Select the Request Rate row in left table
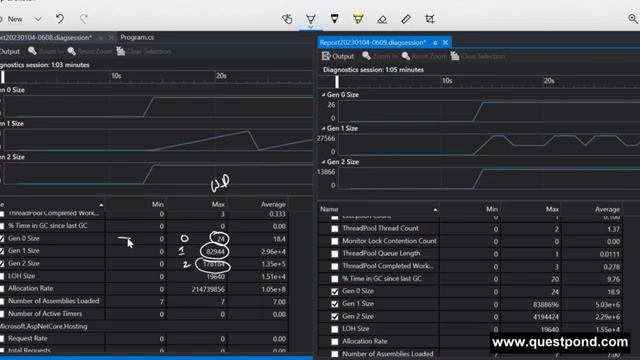This screenshot has height=360, width=640. point(144,339)
